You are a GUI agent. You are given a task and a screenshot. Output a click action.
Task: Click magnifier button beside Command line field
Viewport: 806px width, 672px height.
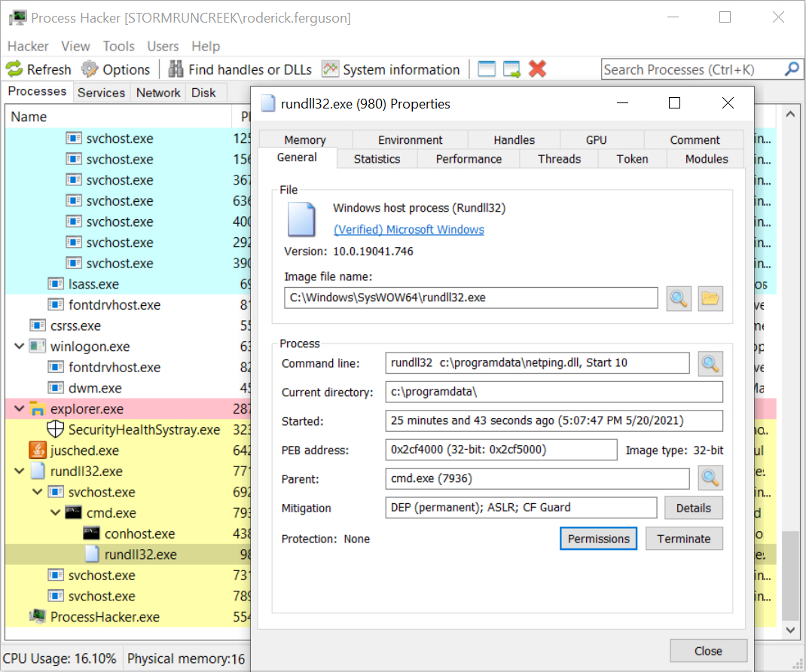(710, 364)
